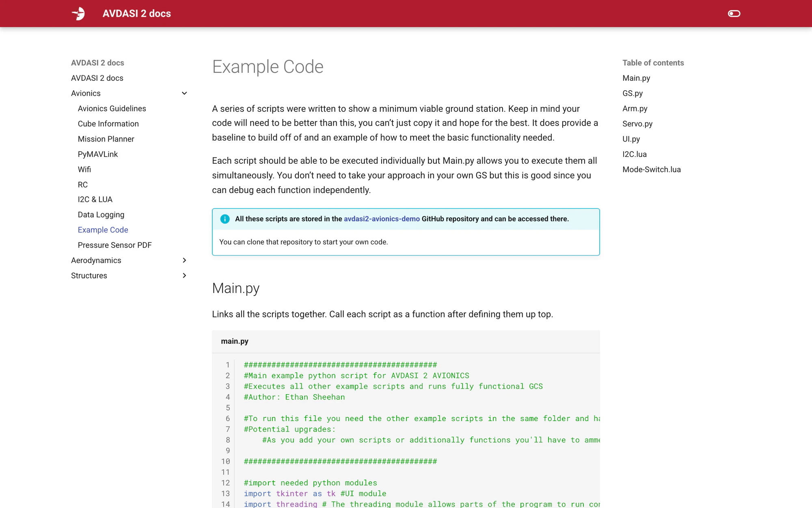Open the RC page in sidebar
812x508 pixels.
(82, 185)
